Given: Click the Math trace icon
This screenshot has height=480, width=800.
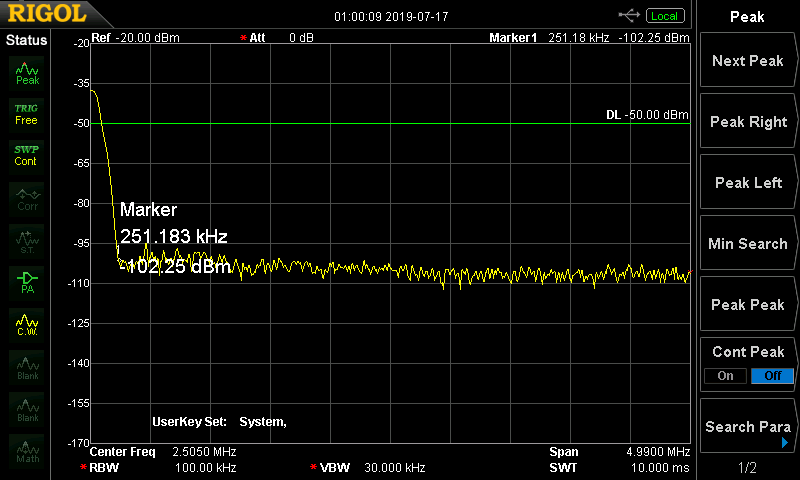Looking at the screenshot, I should coord(27,451).
